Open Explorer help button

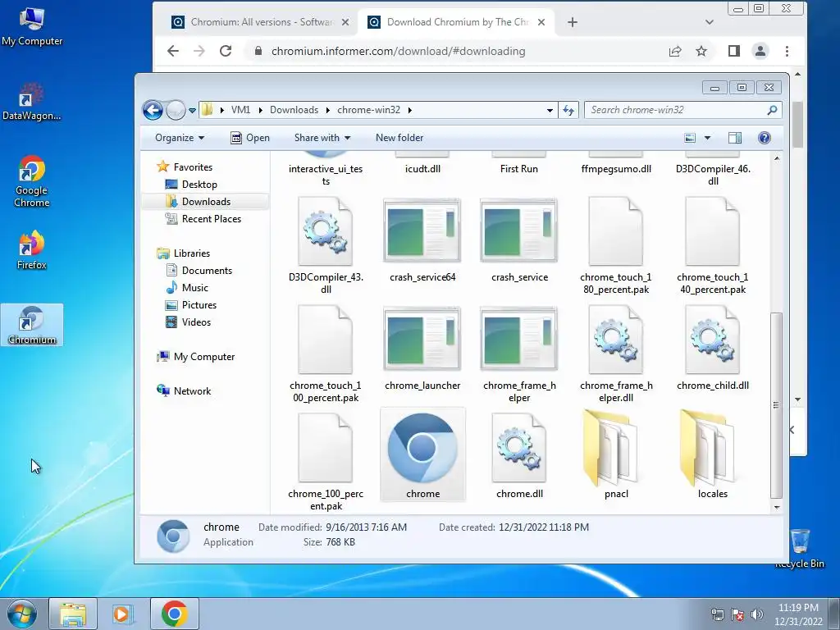(765, 138)
